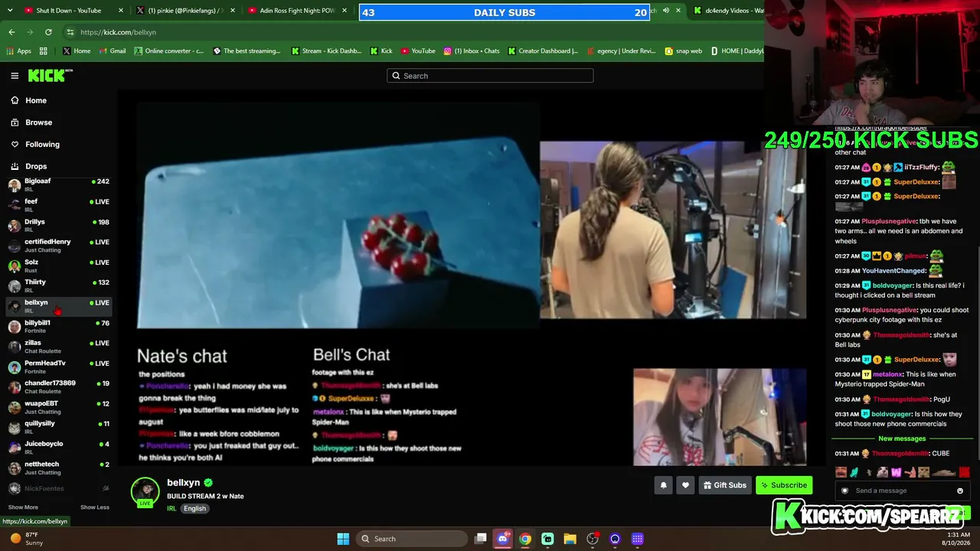
Task: Switch to the dc4endy Videos tab
Action: (727, 11)
